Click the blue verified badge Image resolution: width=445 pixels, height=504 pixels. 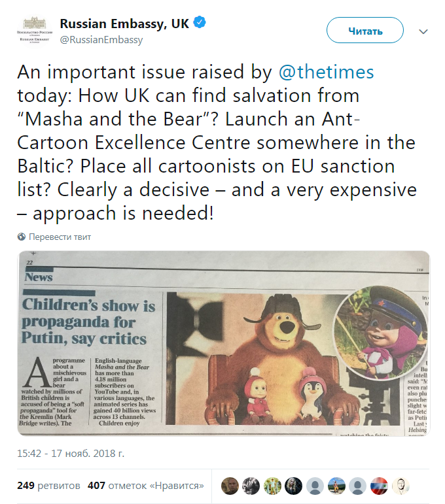(200, 24)
